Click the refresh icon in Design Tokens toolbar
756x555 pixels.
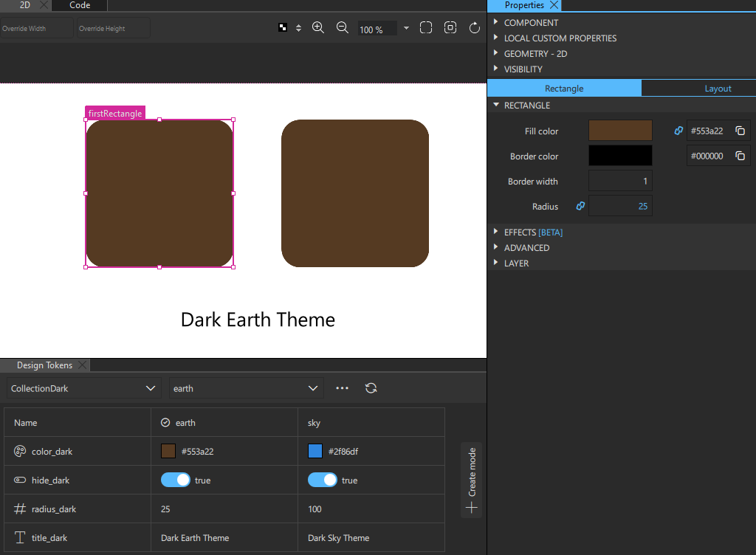click(371, 387)
